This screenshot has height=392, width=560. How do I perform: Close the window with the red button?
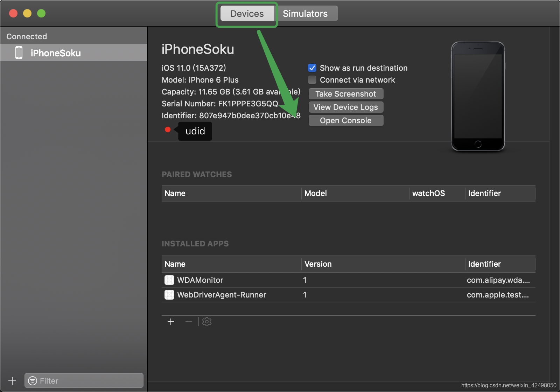coord(13,13)
